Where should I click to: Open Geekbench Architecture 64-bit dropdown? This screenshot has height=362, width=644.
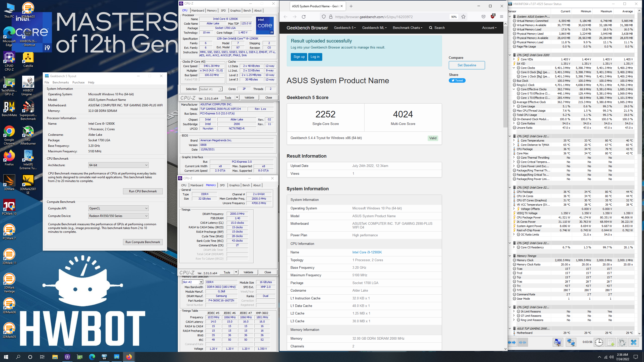pos(118,165)
